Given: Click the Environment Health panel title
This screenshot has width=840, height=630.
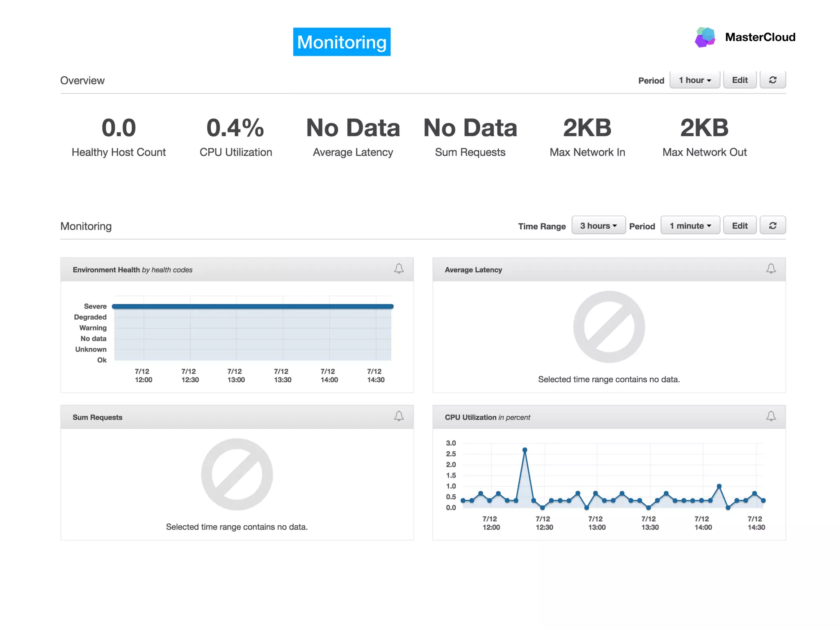Looking at the screenshot, I should [132, 270].
